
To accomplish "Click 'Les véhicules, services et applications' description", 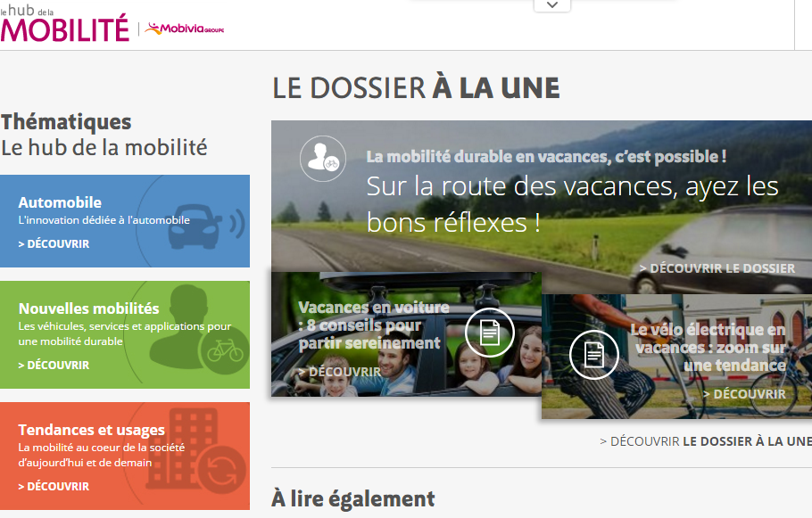I will pyautogui.click(x=125, y=333).
